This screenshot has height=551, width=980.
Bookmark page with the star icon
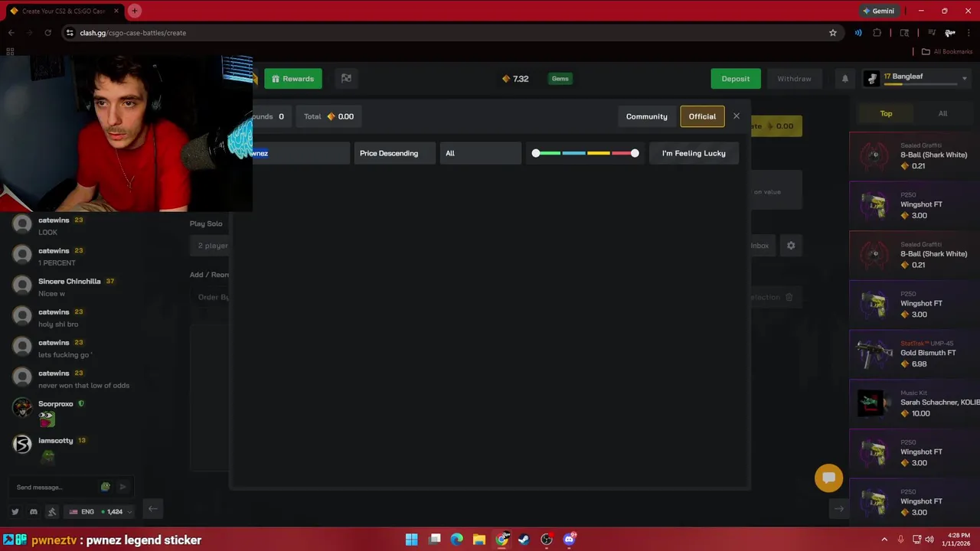click(833, 33)
